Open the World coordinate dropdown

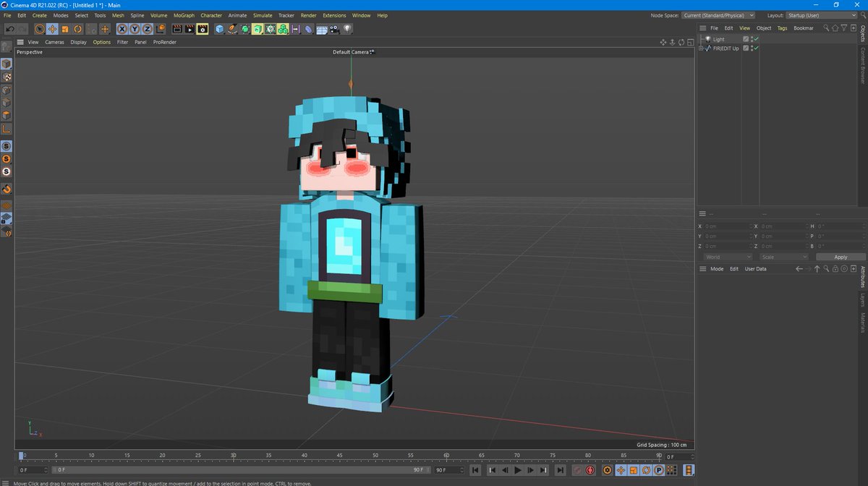pos(728,257)
